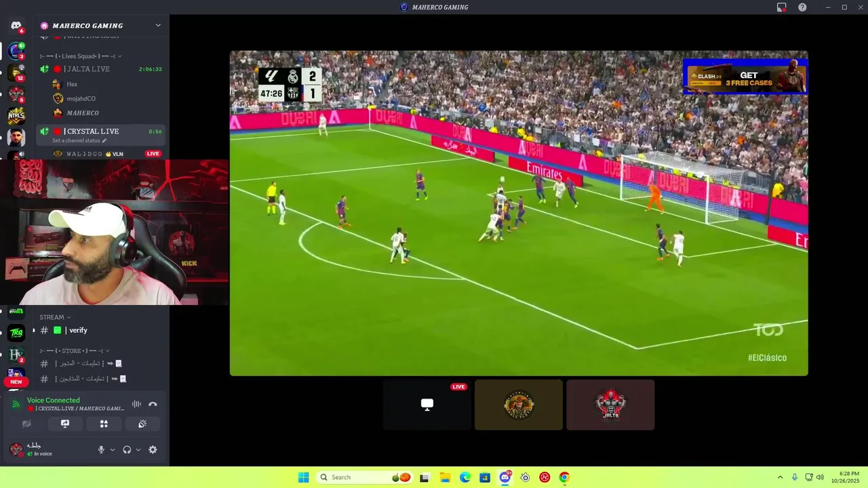Click the NEW mentions pill

click(x=16, y=382)
